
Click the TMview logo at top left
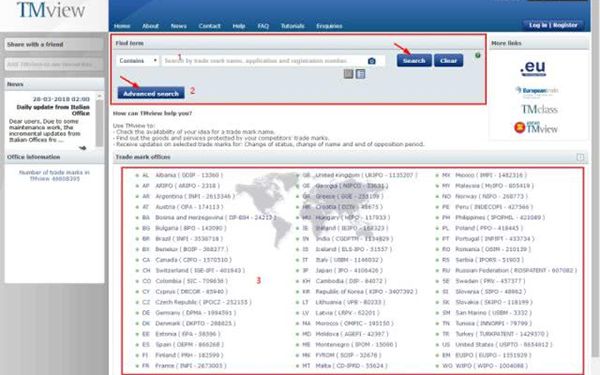click(x=51, y=10)
